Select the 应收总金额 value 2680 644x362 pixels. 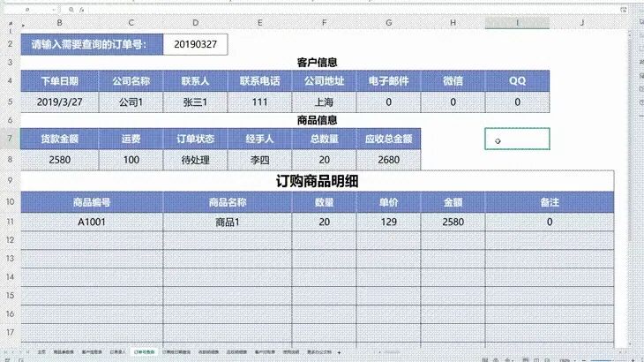coord(387,160)
